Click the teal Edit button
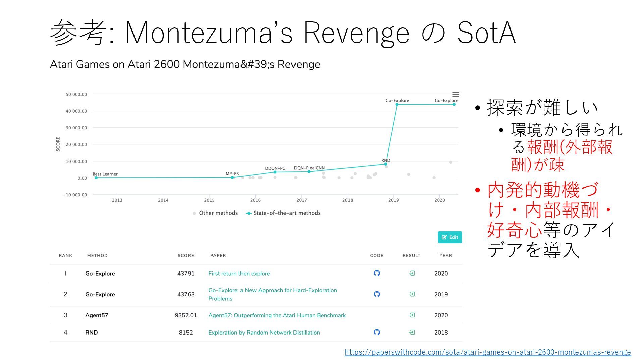The height and width of the screenshot is (362, 644). pyautogui.click(x=449, y=237)
